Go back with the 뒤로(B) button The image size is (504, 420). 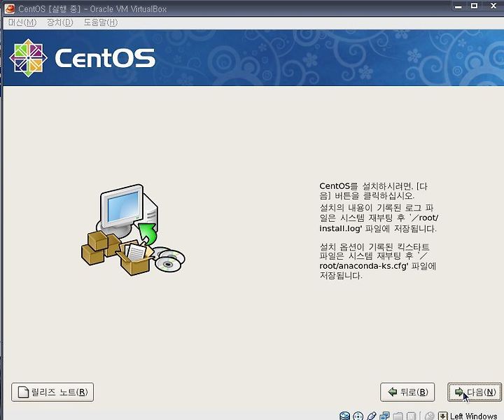[407, 392]
